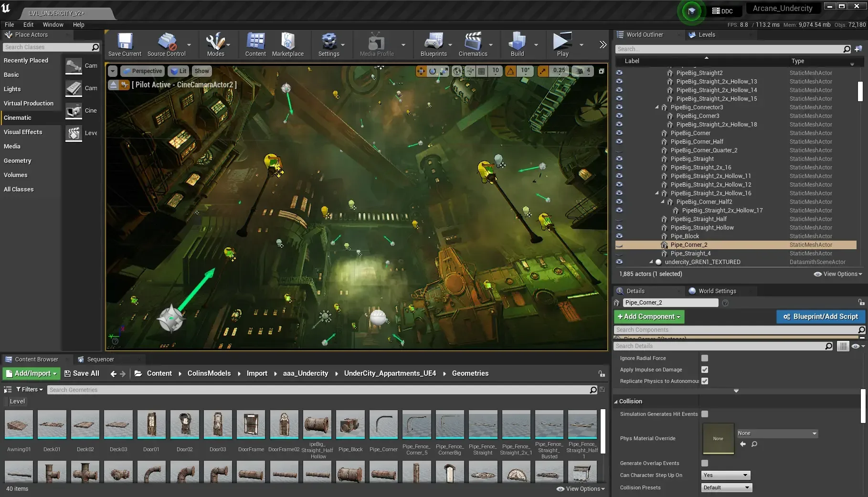The width and height of the screenshot is (868, 497).
Task: Open World Outliner View Options
Action: coord(838,274)
